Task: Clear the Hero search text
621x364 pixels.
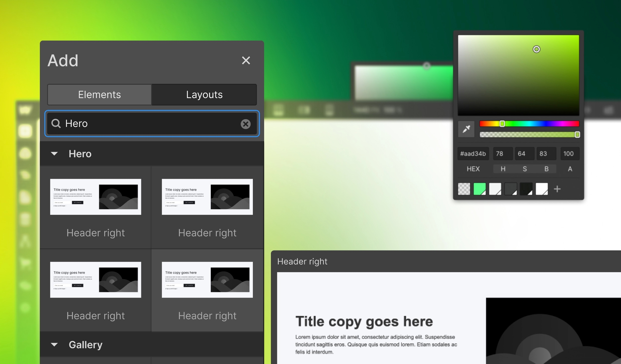Action: pos(245,124)
